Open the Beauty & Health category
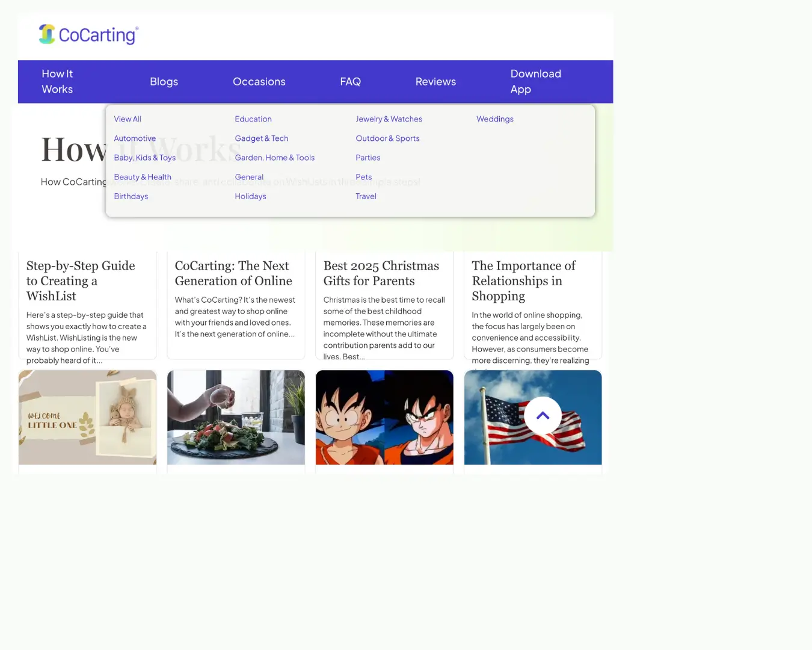812x650 pixels. (143, 176)
